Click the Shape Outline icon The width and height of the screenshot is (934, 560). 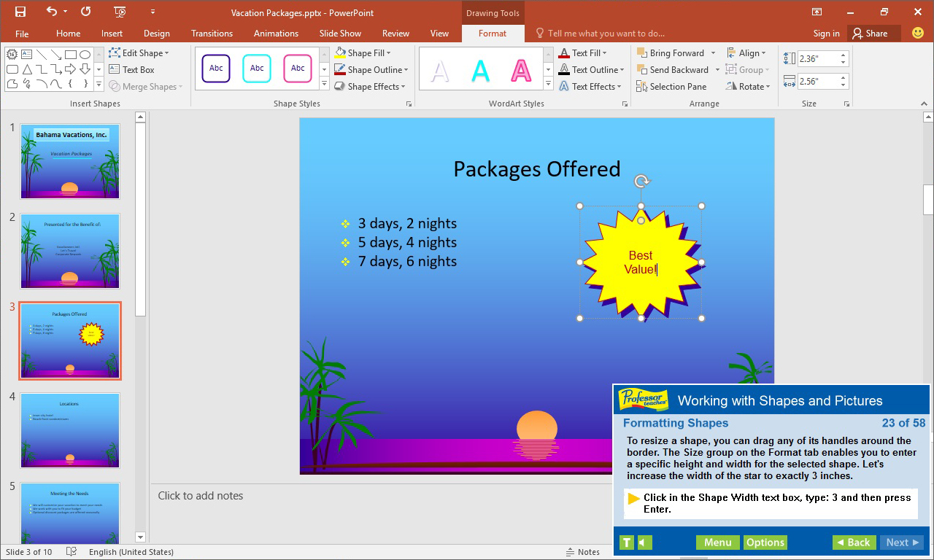pos(339,69)
